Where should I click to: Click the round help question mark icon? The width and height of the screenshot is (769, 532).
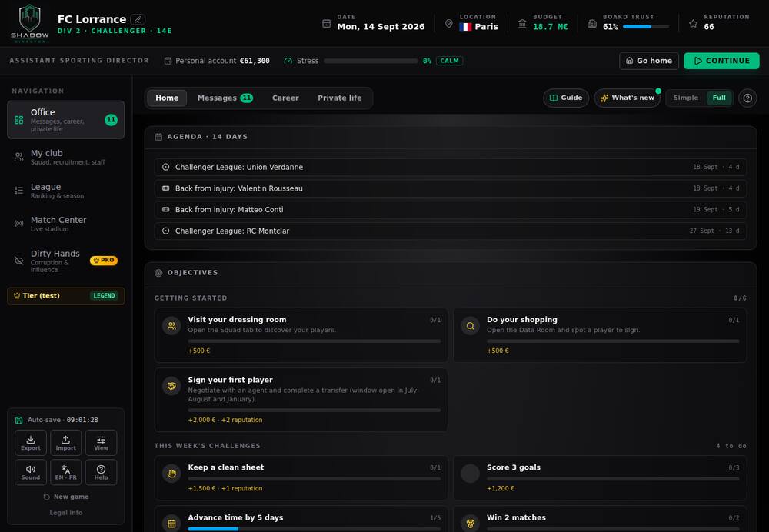[747, 98]
